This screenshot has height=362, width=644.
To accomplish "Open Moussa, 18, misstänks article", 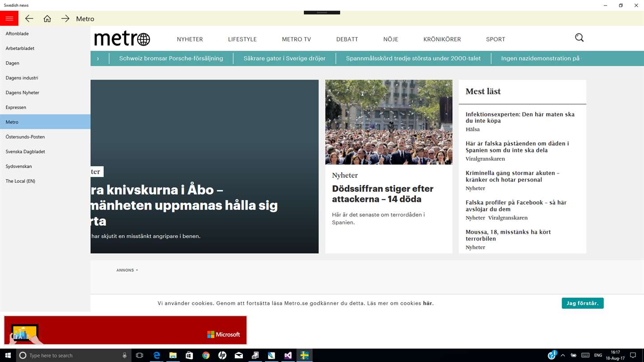I will [x=508, y=236].
